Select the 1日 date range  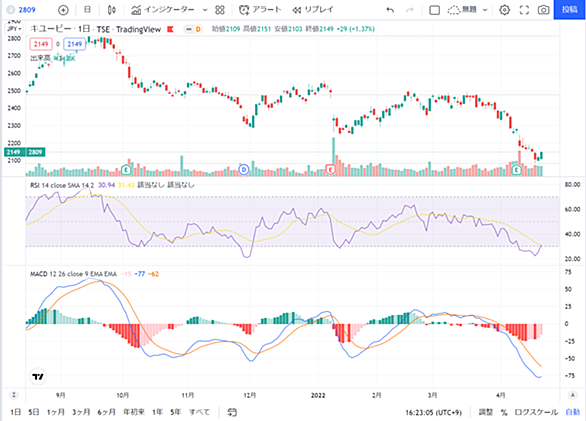(16, 412)
